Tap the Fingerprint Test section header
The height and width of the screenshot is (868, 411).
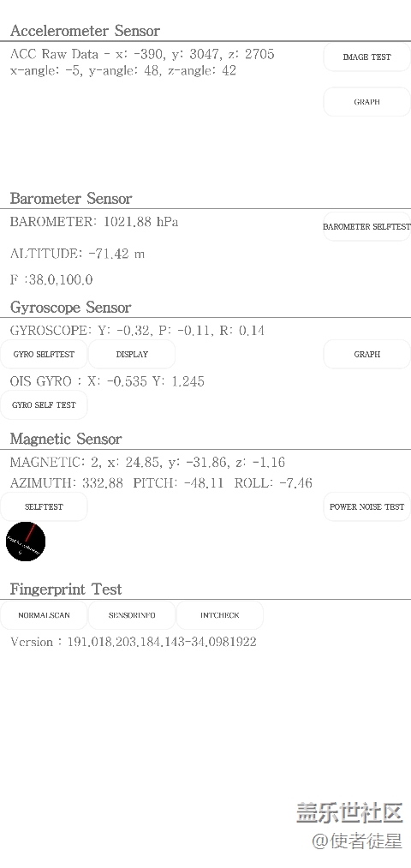click(x=66, y=589)
